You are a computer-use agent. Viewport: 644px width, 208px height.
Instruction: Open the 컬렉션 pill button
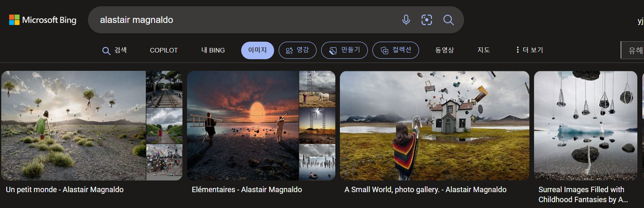pyautogui.click(x=396, y=50)
